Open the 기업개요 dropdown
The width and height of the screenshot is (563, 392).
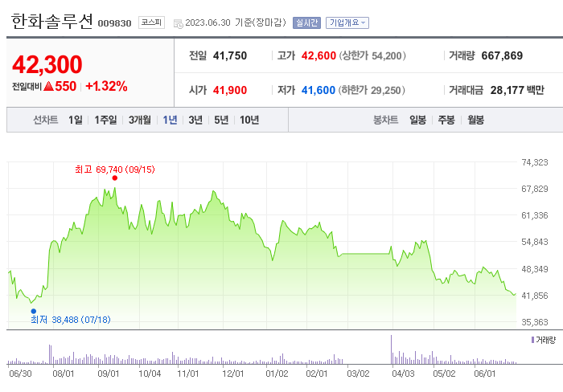[x=347, y=22]
